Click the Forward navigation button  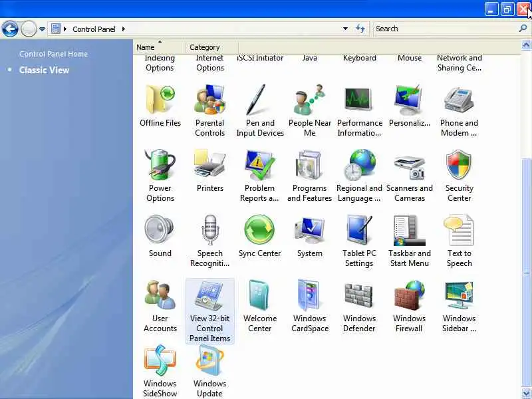[29, 29]
